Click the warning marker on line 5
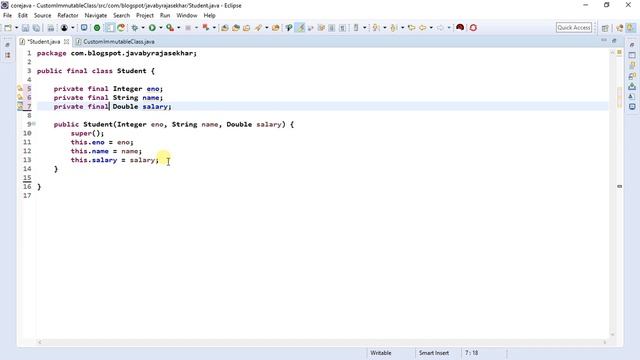The width and height of the screenshot is (640, 360). pyautogui.click(x=20, y=89)
